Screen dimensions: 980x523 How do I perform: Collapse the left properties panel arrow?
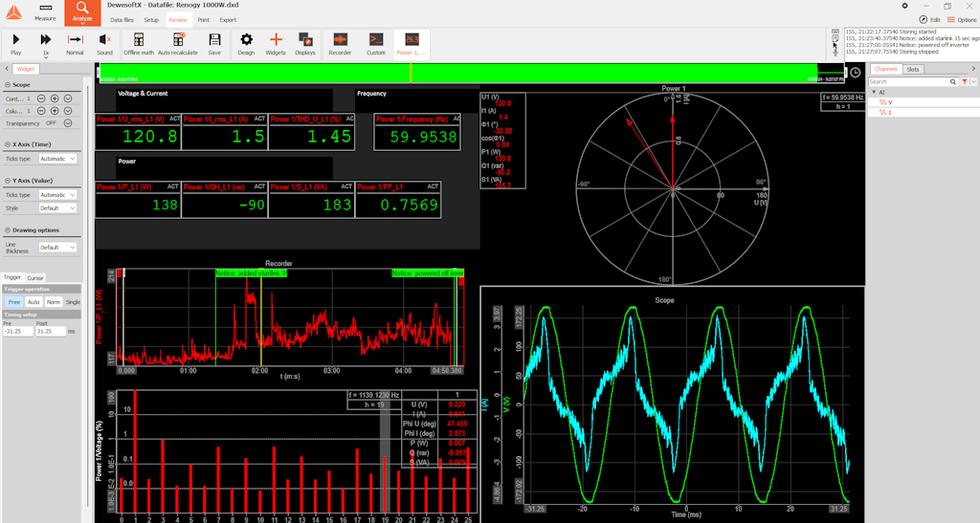point(7,69)
